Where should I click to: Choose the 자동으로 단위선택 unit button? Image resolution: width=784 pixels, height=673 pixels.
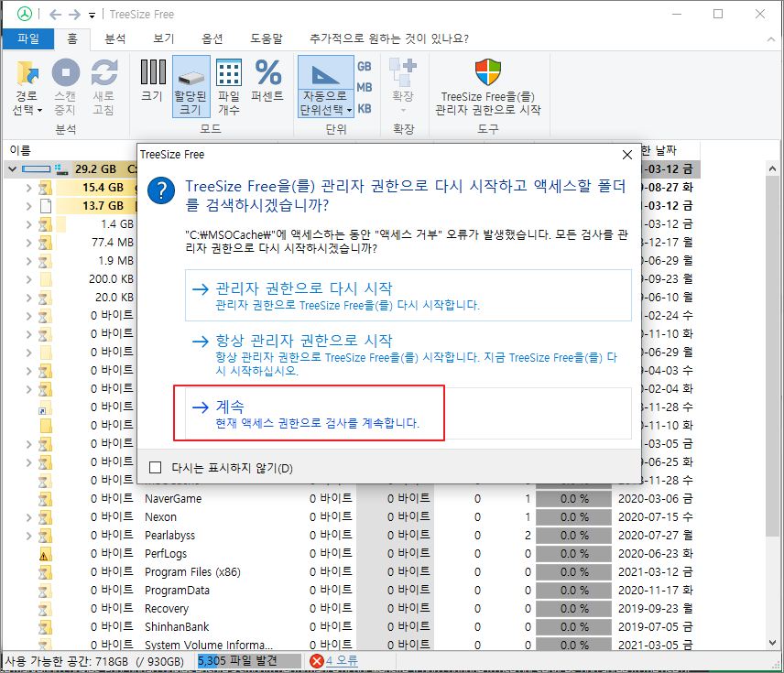325,86
